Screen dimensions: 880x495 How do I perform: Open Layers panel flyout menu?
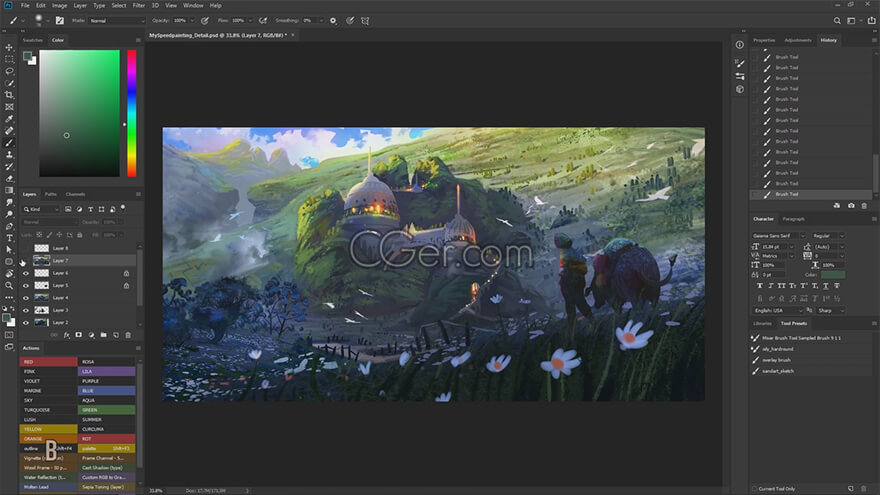point(138,194)
